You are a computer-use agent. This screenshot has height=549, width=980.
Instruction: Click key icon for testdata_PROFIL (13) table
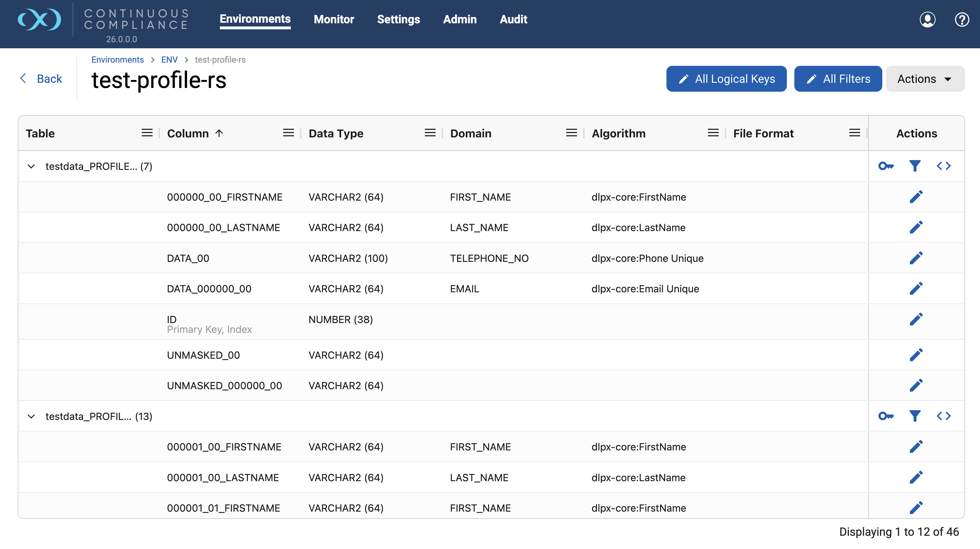pyautogui.click(x=886, y=416)
